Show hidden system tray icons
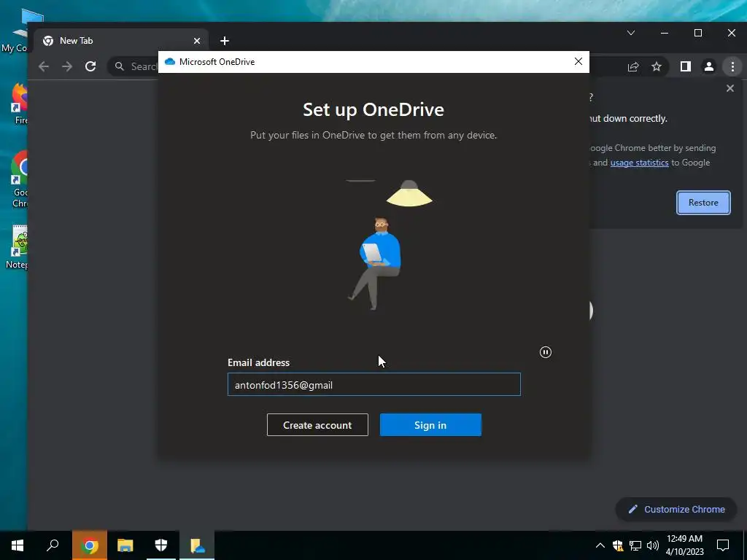Image resolution: width=747 pixels, height=560 pixels. (600, 545)
